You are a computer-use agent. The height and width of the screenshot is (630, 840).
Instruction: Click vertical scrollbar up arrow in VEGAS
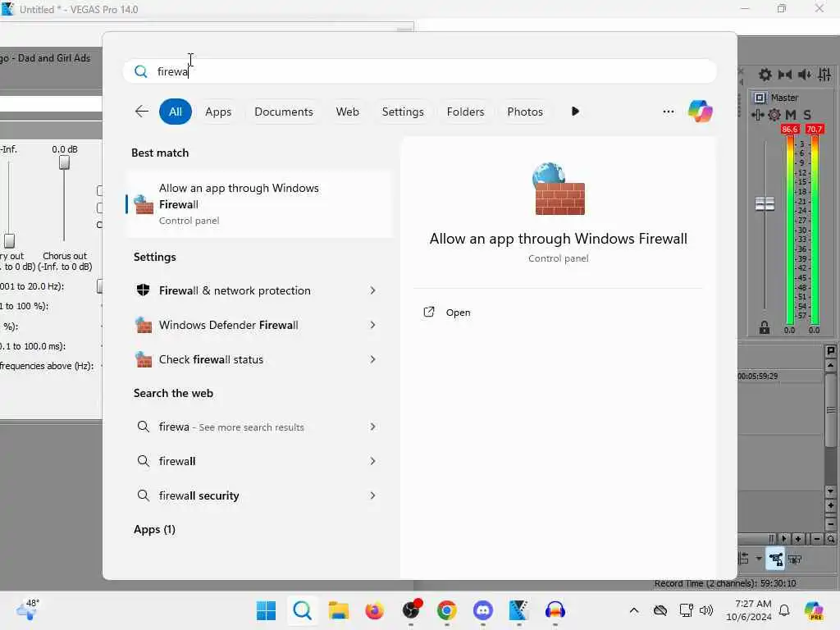click(x=830, y=366)
